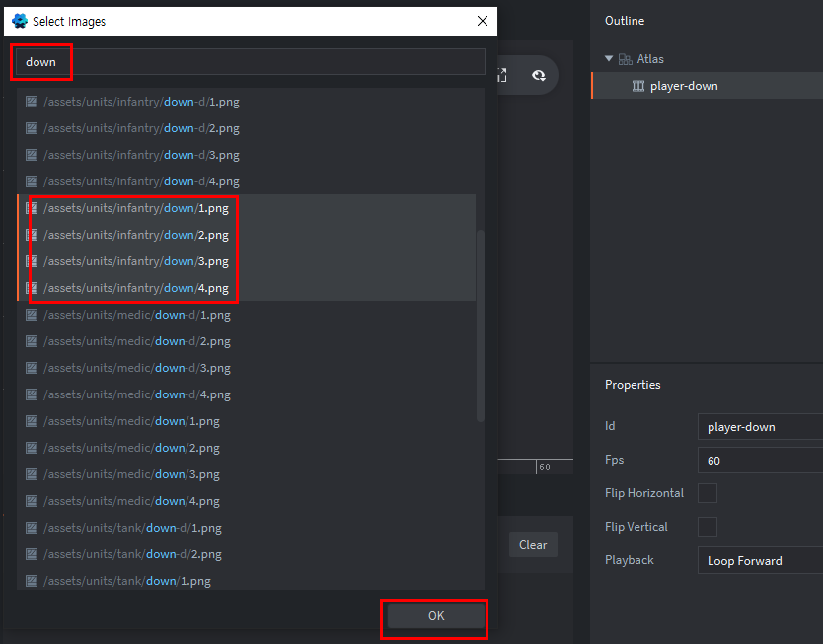Click the Atlas icon in Outline
This screenshot has height=644, width=823.
click(x=625, y=59)
